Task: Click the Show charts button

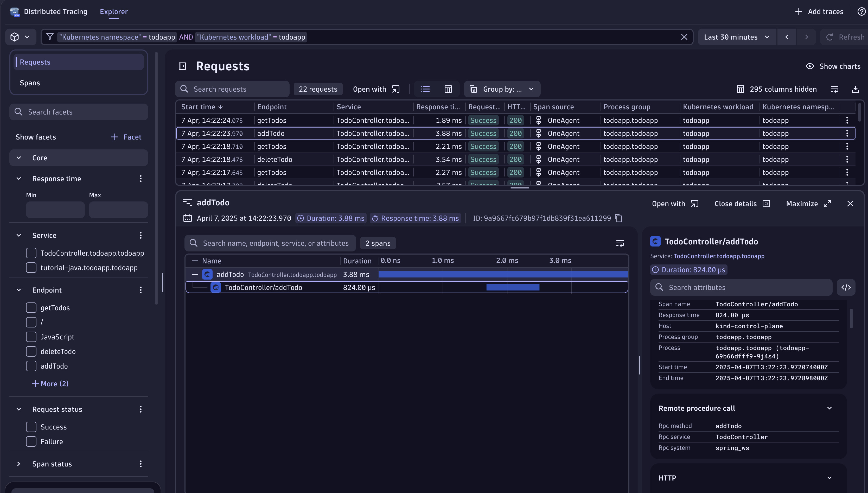Action: pos(833,66)
